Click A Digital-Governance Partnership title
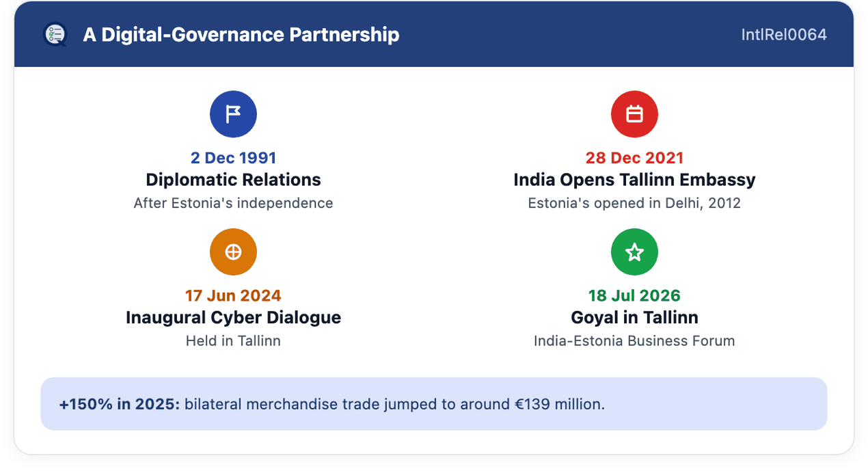The width and height of the screenshot is (868, 471). (241, 34)
